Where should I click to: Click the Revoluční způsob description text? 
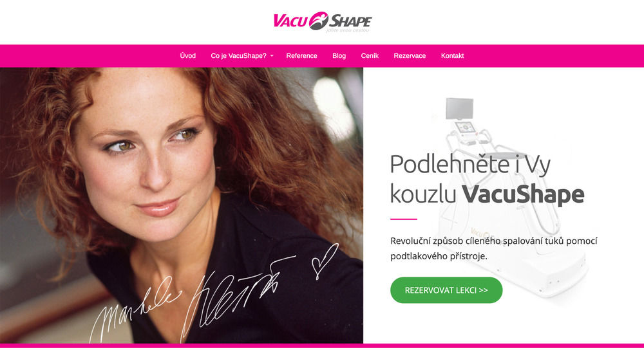[x=494, y=248]
